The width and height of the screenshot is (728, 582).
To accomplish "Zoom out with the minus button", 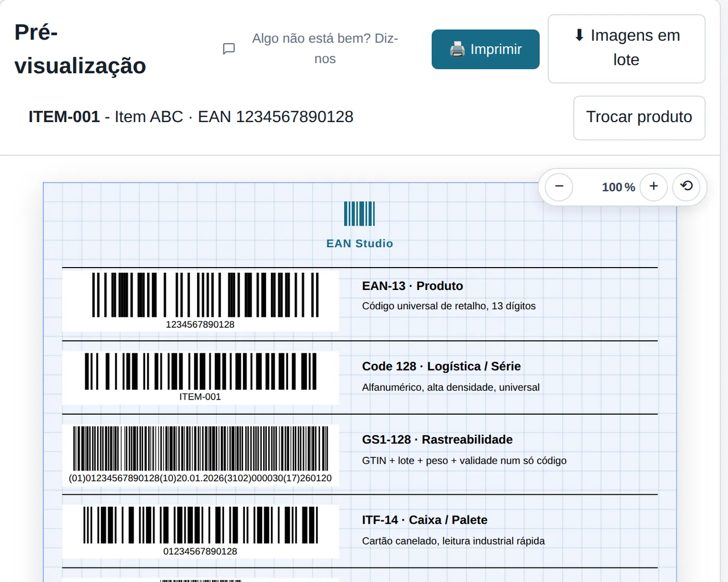I will pyautogui.click(x=560, y=187).
